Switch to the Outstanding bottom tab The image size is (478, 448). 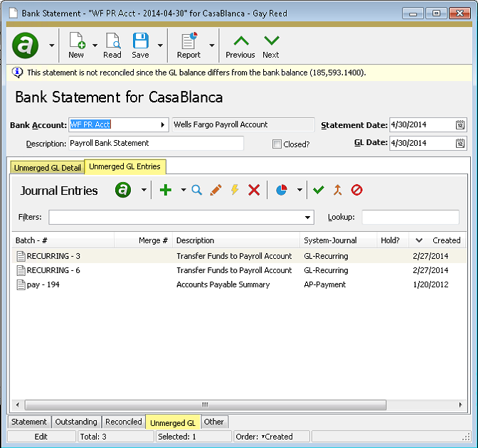(77, 422)
